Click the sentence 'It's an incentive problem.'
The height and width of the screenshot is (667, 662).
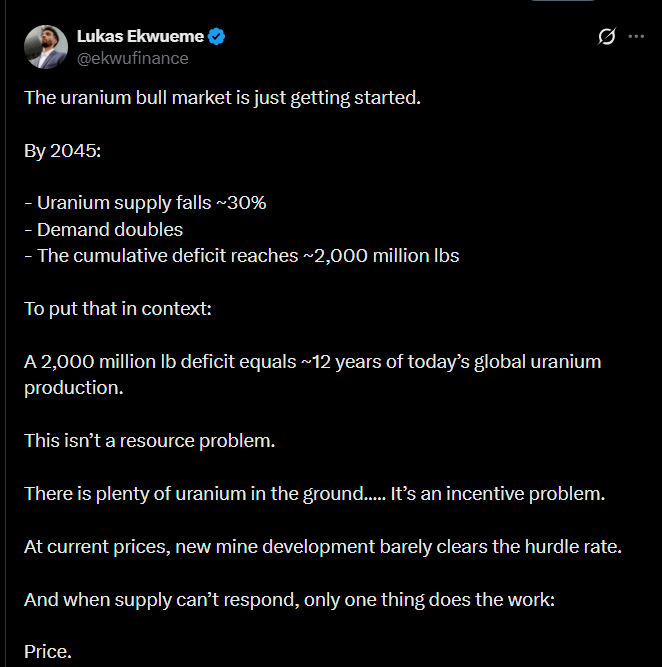point(498,494)
